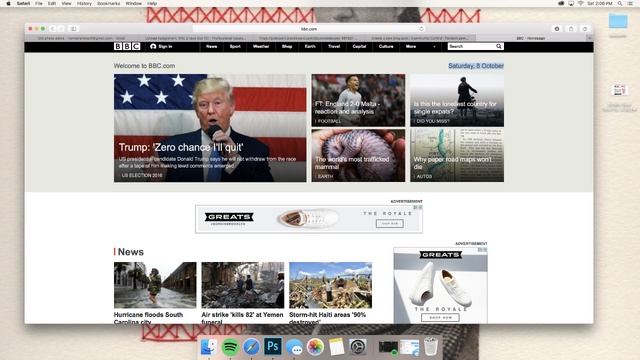Click the Yemen air strike photo thumbnail
This screenshot has height=360, width=640.
click(x=243, y=285)
